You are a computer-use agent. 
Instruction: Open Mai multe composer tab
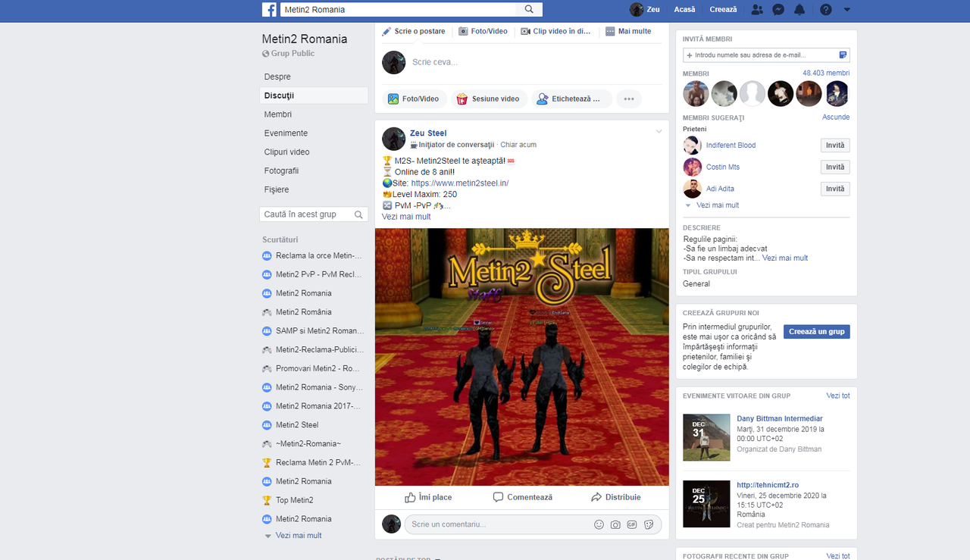point(628,32)
